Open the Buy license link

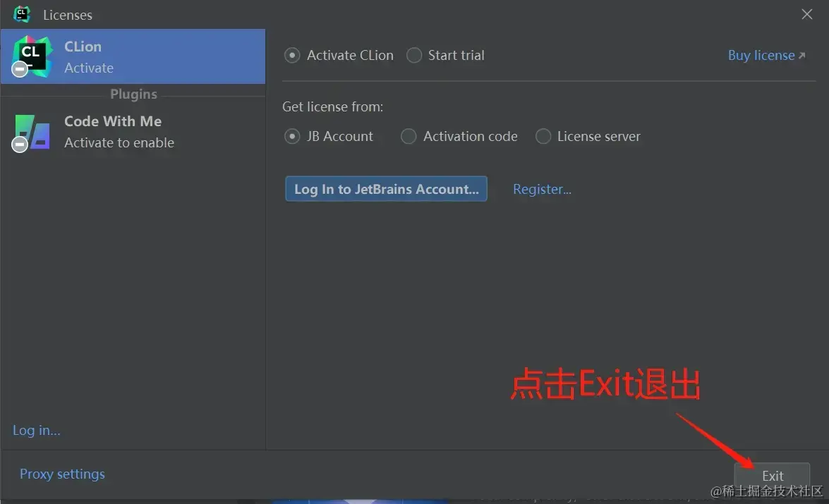pyautogui.click(x=766, y=55)
